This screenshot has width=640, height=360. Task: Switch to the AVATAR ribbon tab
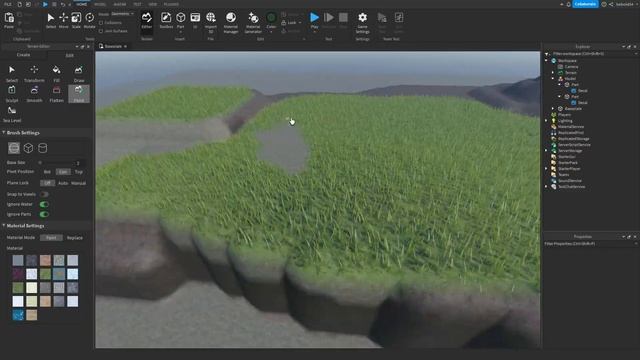pos(120,4)
